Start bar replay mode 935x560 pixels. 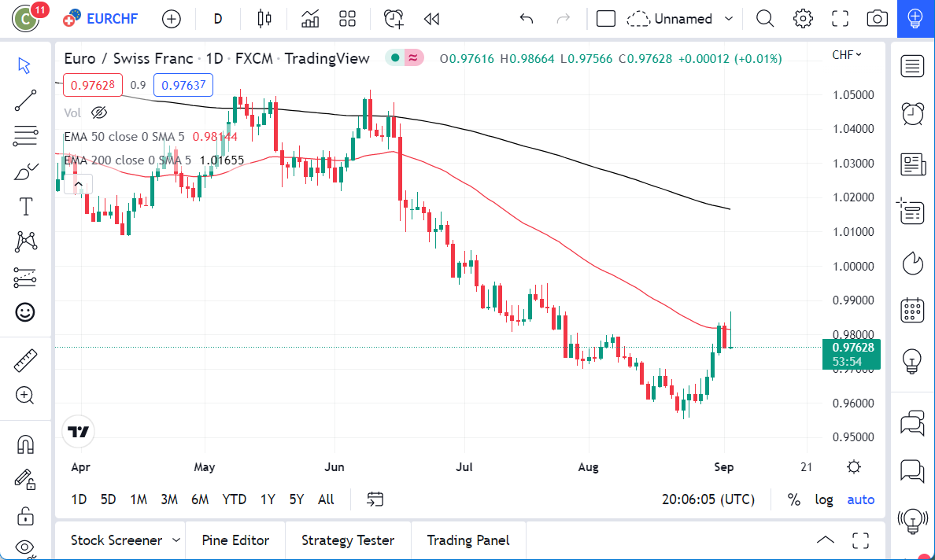[x=431, y=18]
